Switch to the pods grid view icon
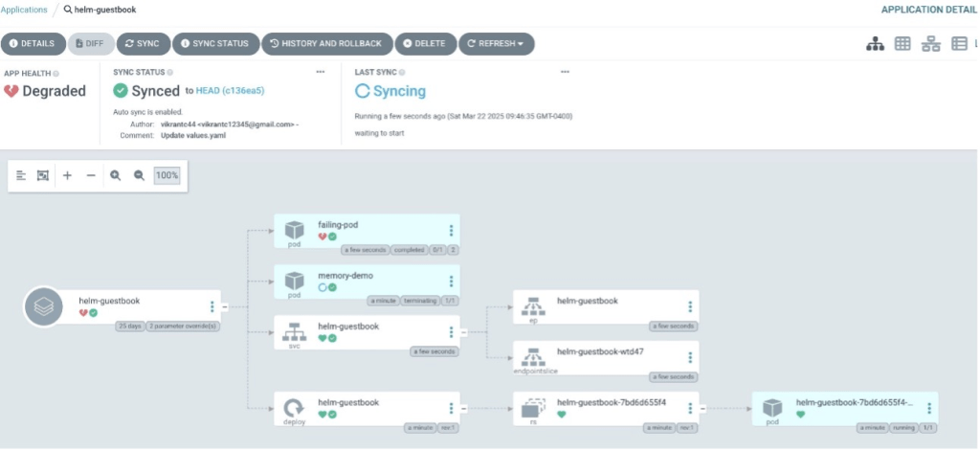The height and width of the screenshot is (451, 980). point(902,44)
